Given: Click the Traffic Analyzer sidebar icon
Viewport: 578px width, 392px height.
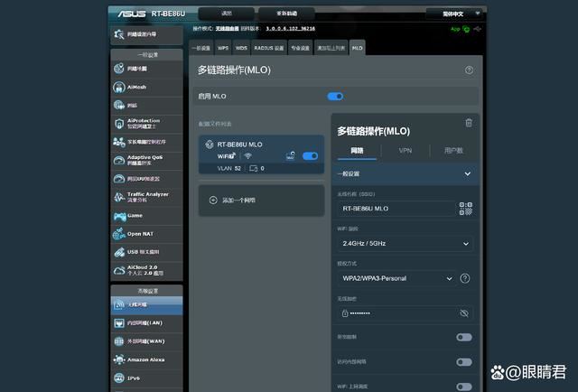Looking at the screenshot, I should (121, 196).
